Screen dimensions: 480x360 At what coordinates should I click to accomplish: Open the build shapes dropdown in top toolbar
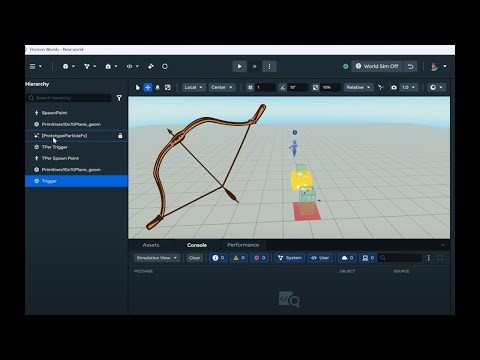(x=68, y=66)
